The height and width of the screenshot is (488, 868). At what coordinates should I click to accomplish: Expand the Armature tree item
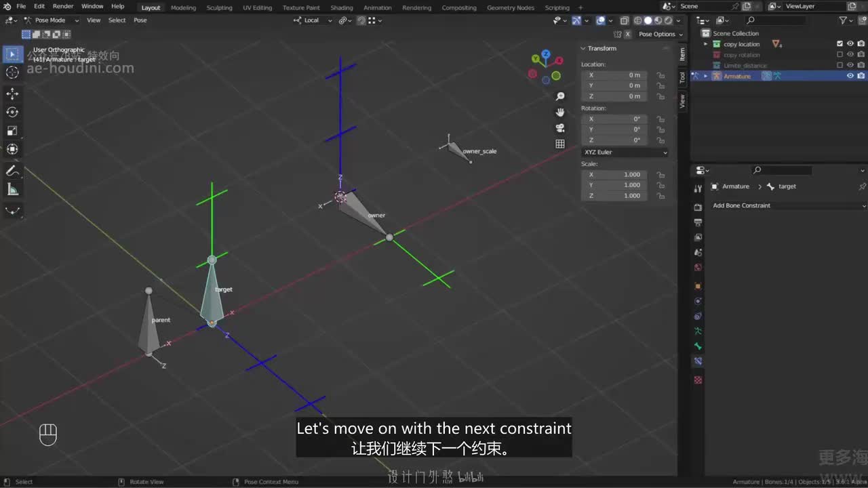tap(705, 76)
